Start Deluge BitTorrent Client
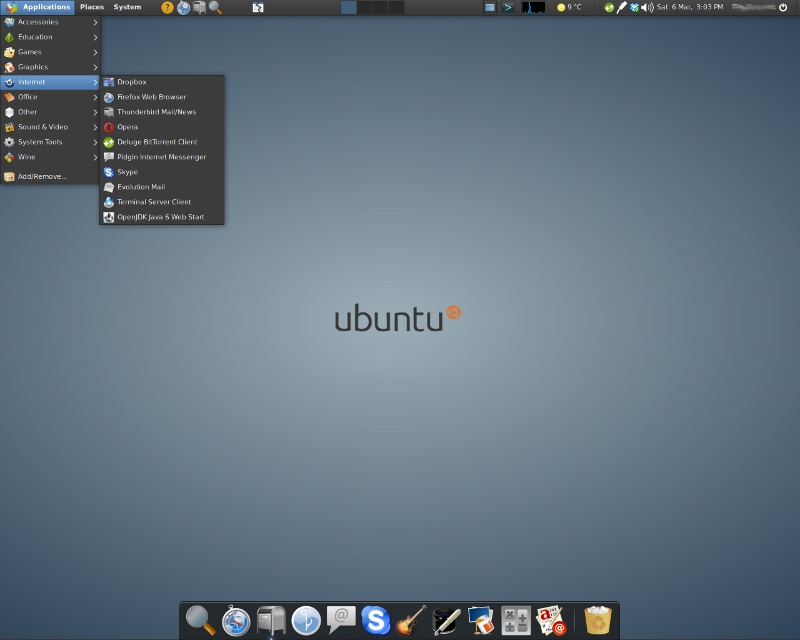The height and width of the screenshot is (640, 800). click(162, 142)
